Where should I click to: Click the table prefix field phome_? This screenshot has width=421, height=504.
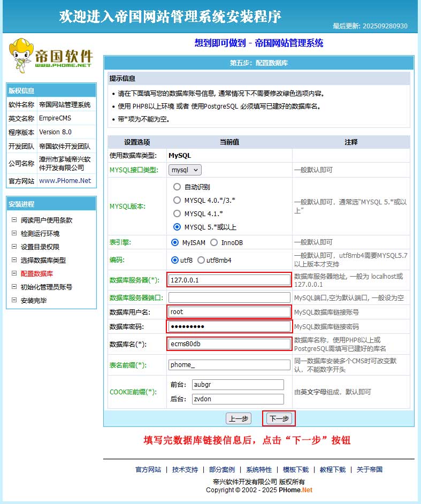pyautogui.click(x=229, y=365)
